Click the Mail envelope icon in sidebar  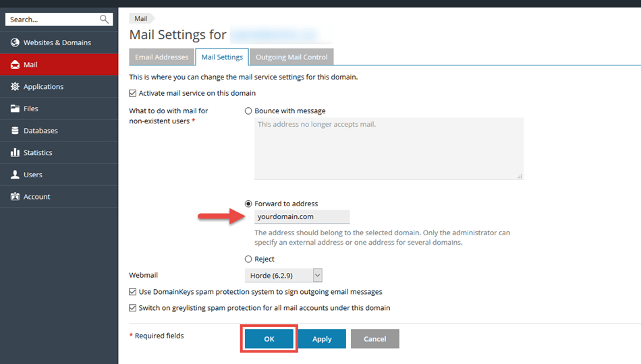pos(15,65)
